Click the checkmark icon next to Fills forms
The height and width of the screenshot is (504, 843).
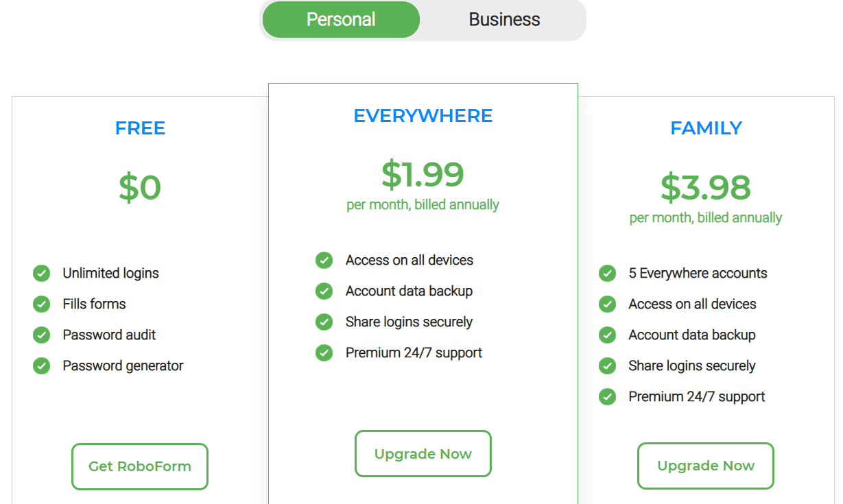coord(42,304)
